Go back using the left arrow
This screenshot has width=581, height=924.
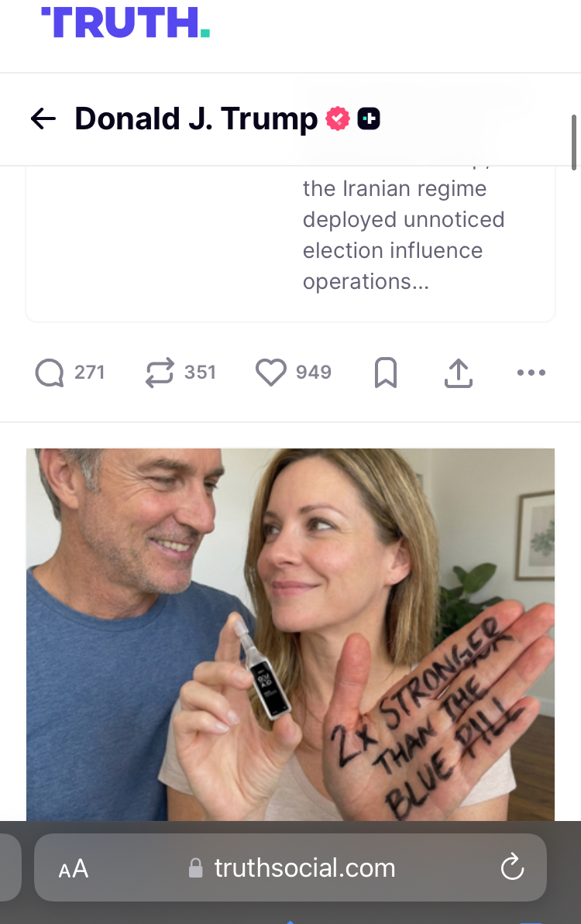pyautogui.click(x=43, y=119)
